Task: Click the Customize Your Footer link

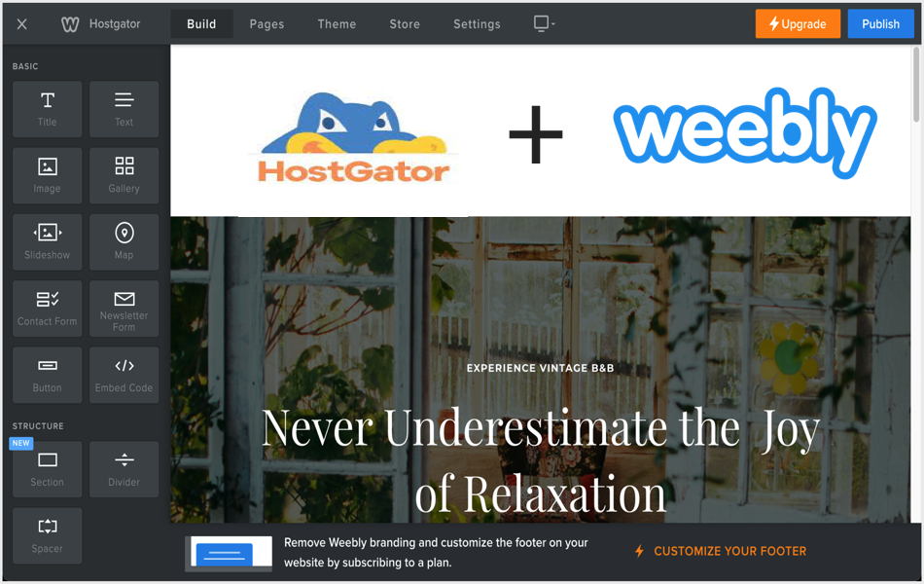Action: click(729, 551)
